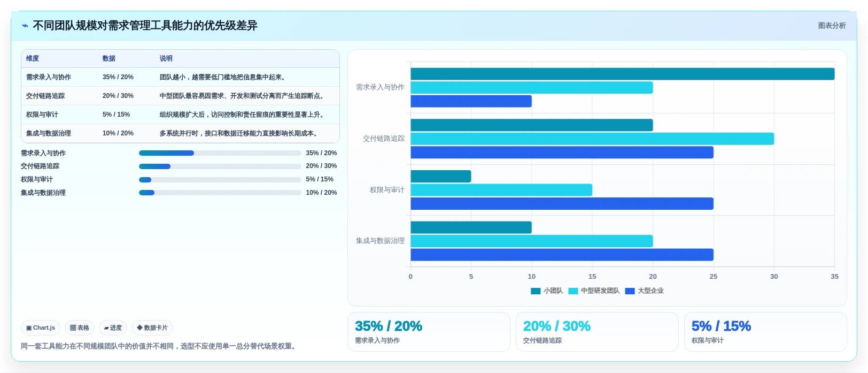This screenshot has height=373, width=868.
Task: Click the 权限与审计 progress bar
Action: [220, 180]
